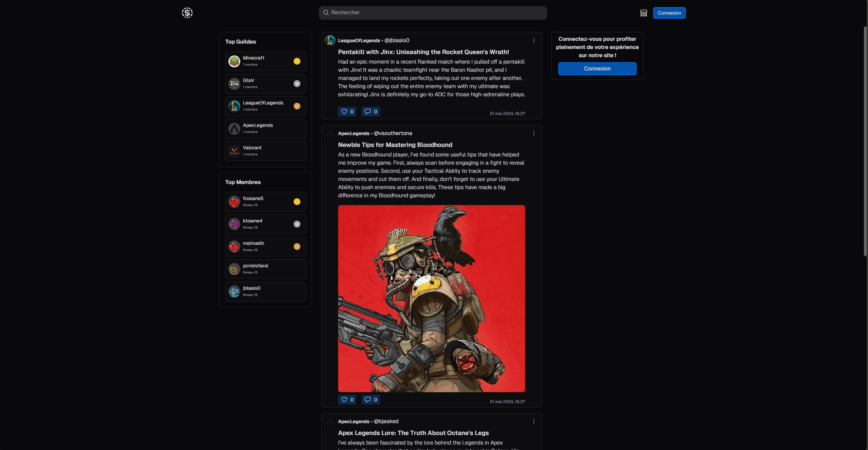Click the gold medal beside Minecraft
868x450 pixels.
click(297, 61)
